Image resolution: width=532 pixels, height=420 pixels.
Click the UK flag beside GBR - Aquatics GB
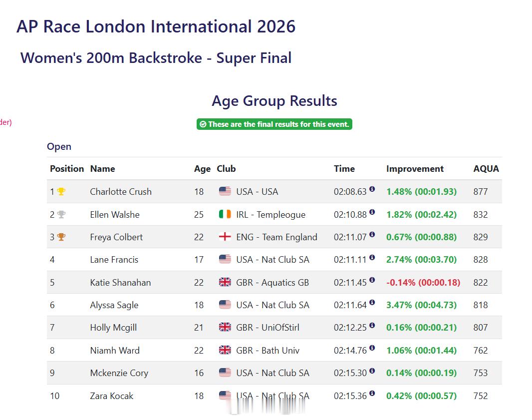(225, 282)
